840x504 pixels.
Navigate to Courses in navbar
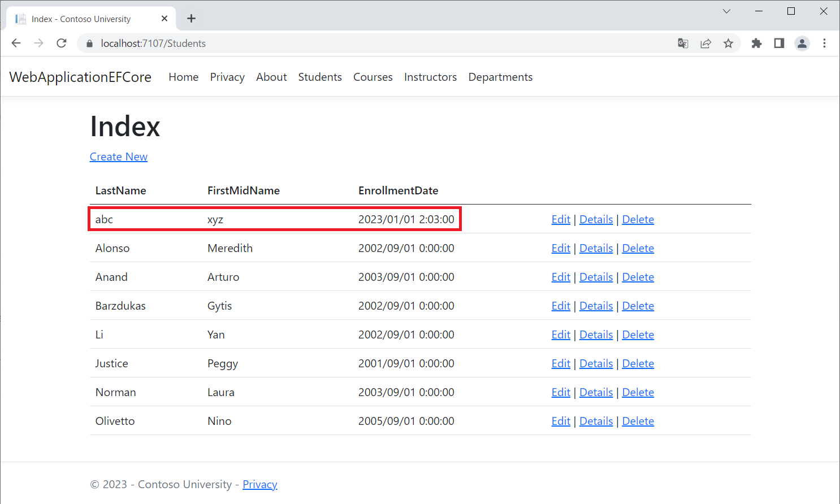point(373,77)
